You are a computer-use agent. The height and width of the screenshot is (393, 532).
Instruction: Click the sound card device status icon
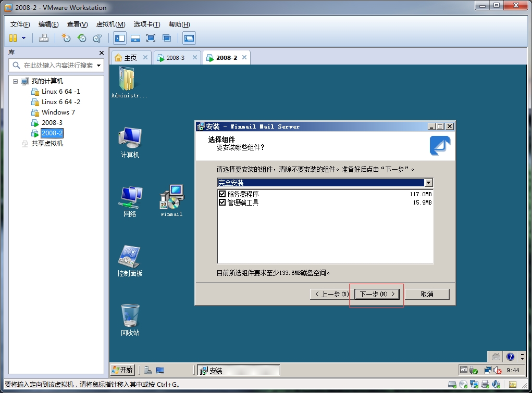pyautogui.click(x=496, y=385)
